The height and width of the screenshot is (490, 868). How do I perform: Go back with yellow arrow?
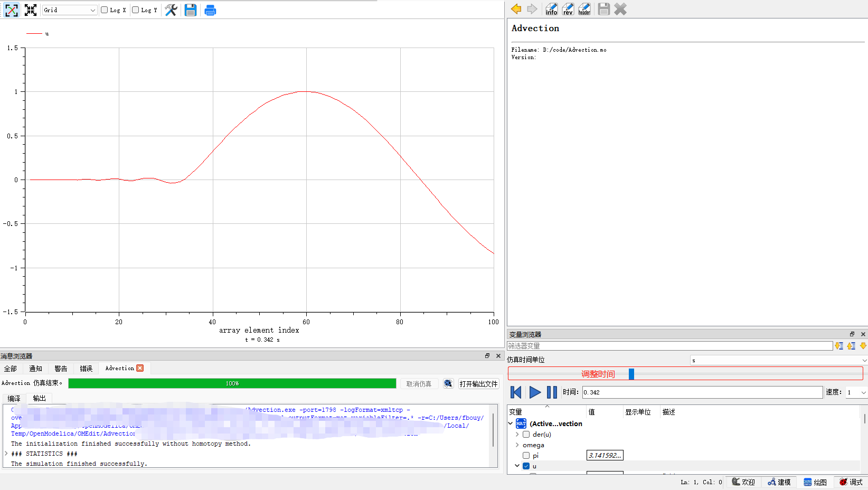(x=516, y=9)
